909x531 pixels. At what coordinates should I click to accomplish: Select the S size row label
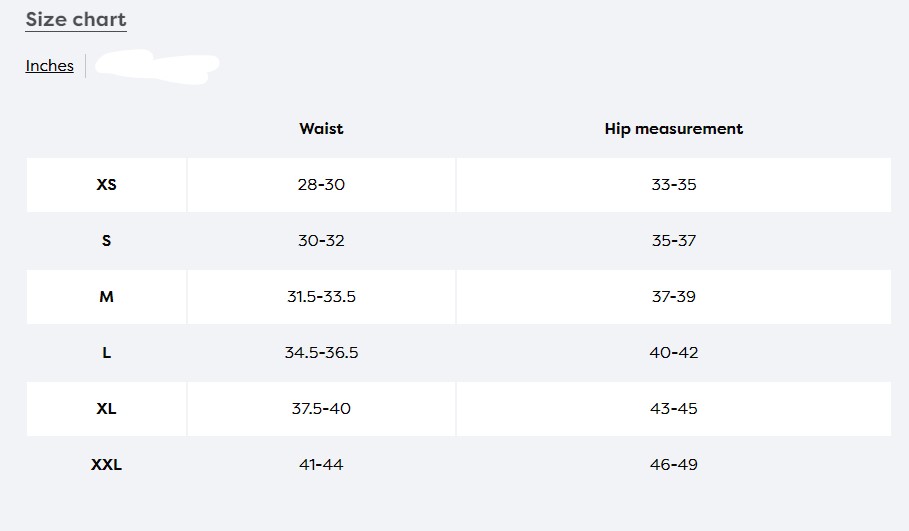coord(106,241)
